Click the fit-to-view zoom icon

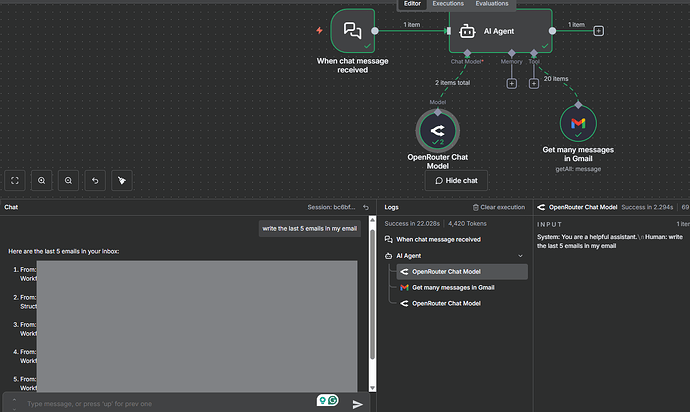pyautogui.click(x=16, y=181)
